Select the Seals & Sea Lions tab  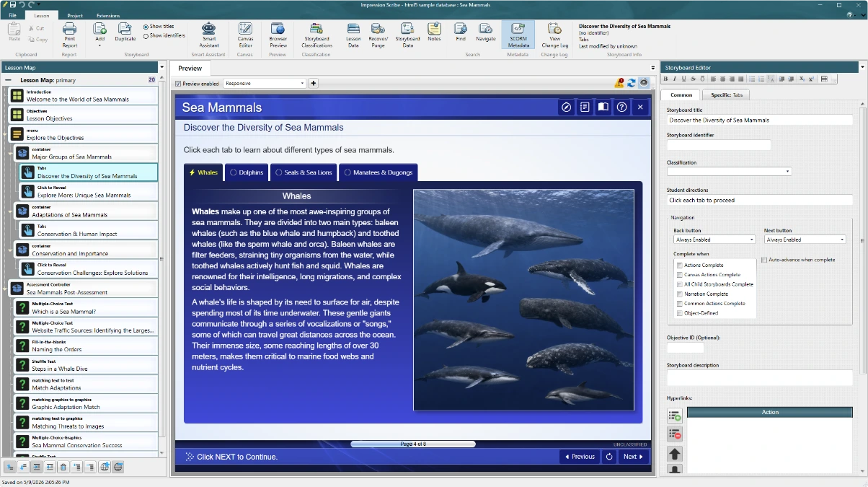303,172
